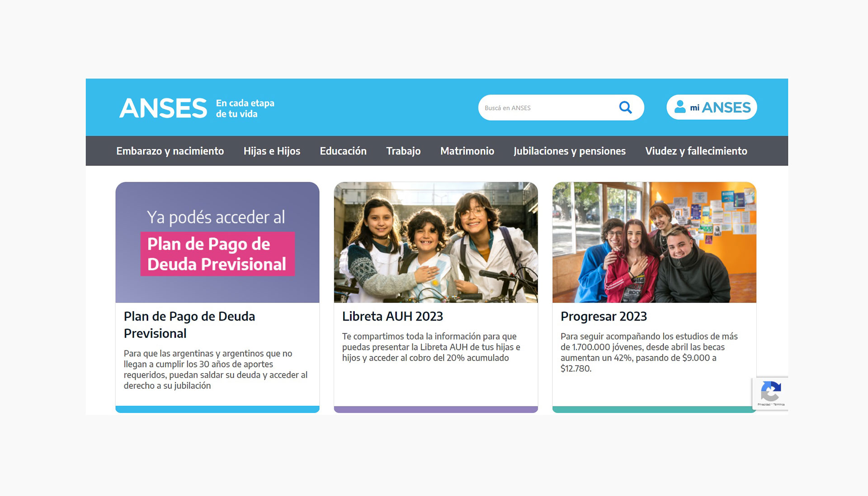
Task: Open the Embarazo y nacimiento menu
Action: point(170,151)
